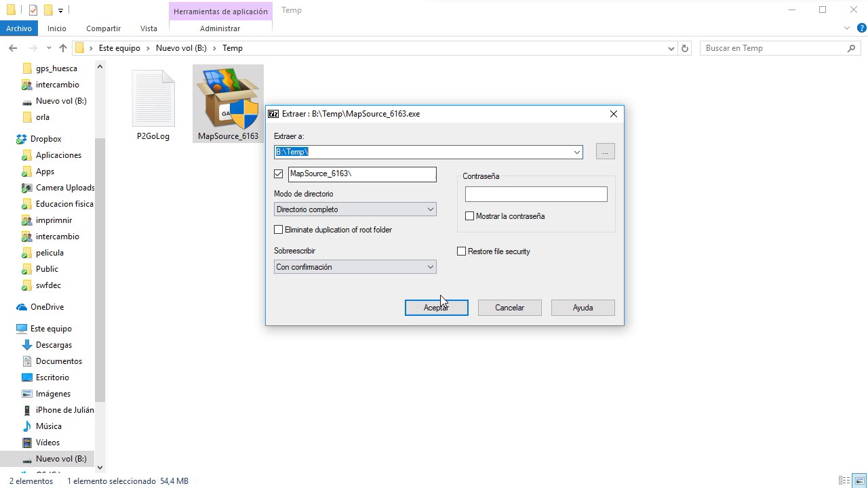Open the Archivo menu

tap(19, 28)
